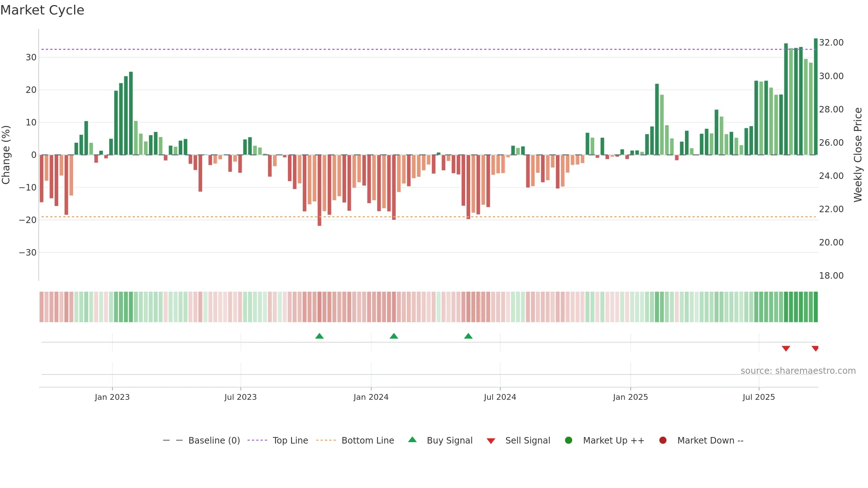
Task: Click the red heatmap cell at the far left
Action: coord(42,307)
